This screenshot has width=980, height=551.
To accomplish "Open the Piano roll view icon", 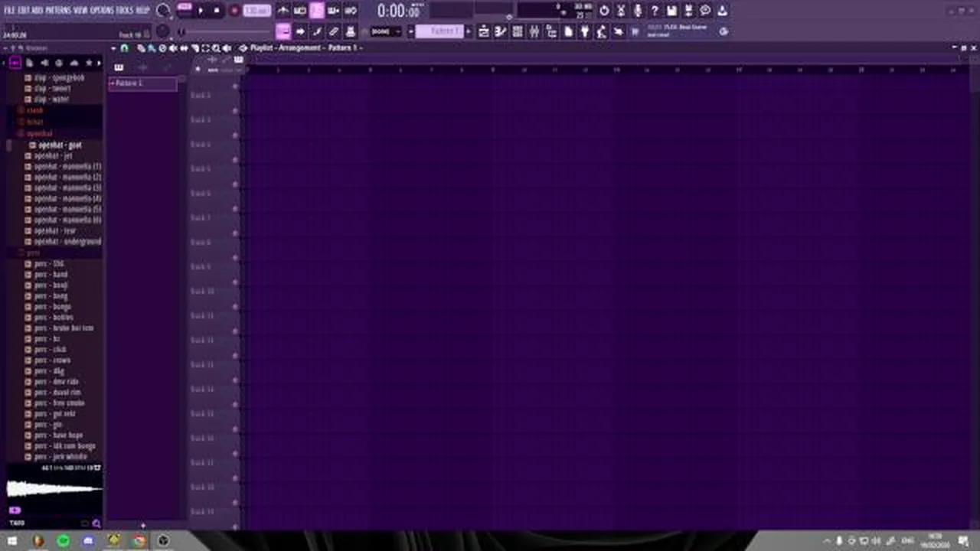I will point(499,31).
